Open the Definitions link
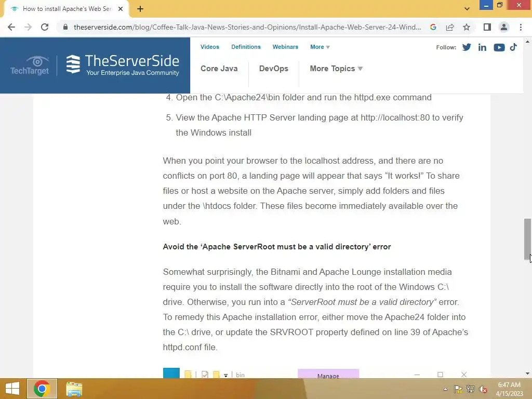Viewport: 532px width, 399px height. (246, 47)
